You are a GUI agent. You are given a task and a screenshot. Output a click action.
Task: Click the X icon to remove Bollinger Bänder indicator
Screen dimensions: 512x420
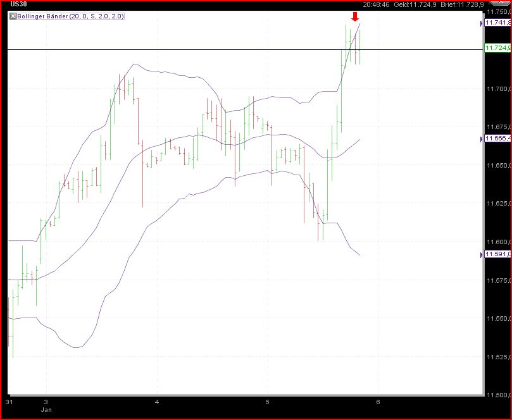click(x=12, y=17)
